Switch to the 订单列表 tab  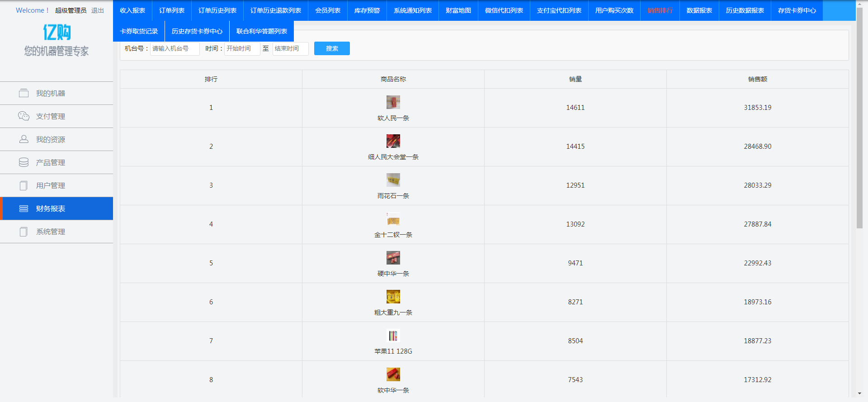(172, 10)
